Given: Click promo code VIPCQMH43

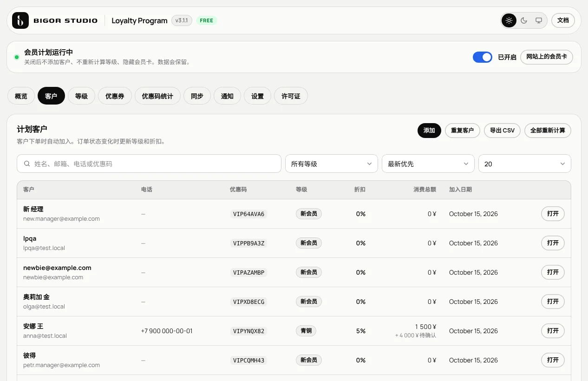Looking at the screenshot, I should pos(248,361).
